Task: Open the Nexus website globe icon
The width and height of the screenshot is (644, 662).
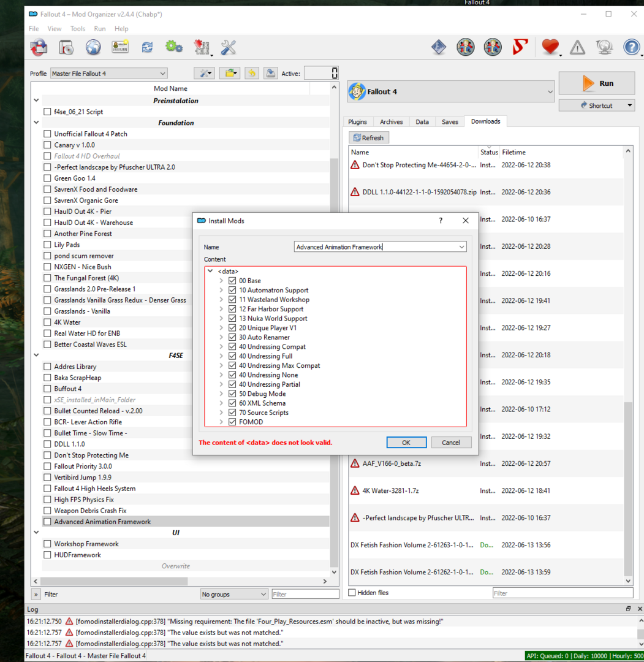Action: [x=93, y=47]
